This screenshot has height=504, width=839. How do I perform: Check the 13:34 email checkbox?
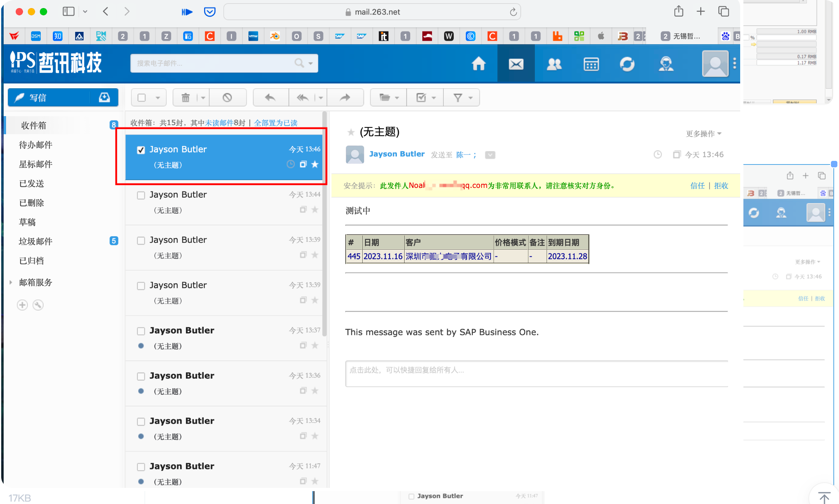coord(141,422)
